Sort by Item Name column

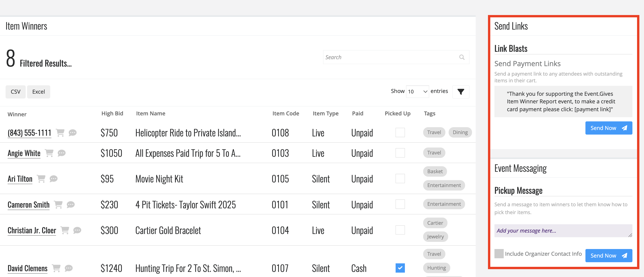(x=150, y=114)
